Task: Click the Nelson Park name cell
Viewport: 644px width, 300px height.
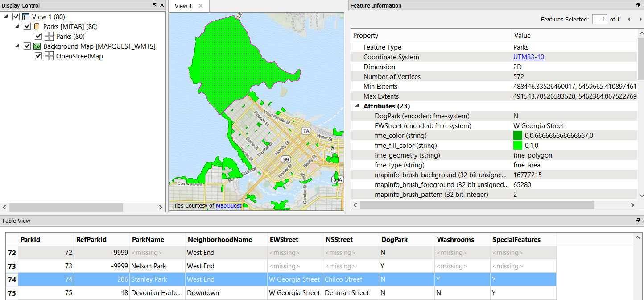Action: tap(157, 266)
